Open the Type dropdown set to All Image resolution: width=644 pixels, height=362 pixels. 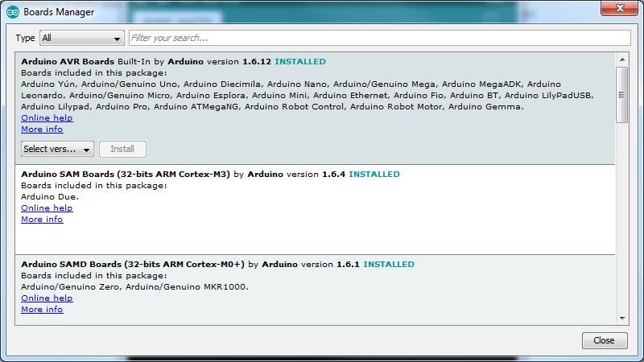click(82, 38)
